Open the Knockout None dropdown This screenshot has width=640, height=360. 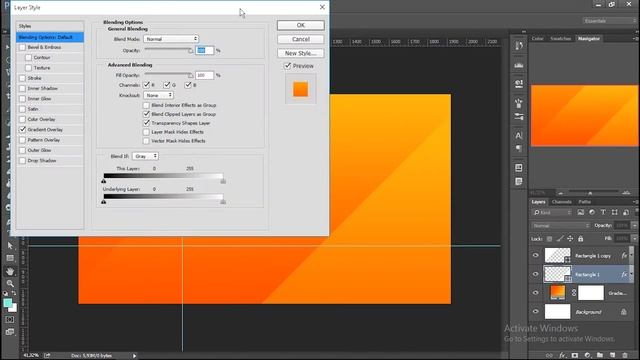(x=158, y=95)
